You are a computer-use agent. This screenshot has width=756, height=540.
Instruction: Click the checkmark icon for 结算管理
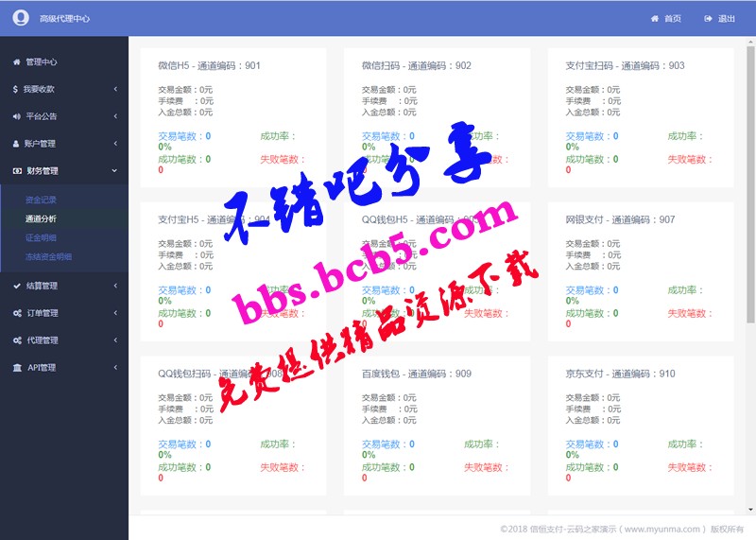[x=17, y=286]
